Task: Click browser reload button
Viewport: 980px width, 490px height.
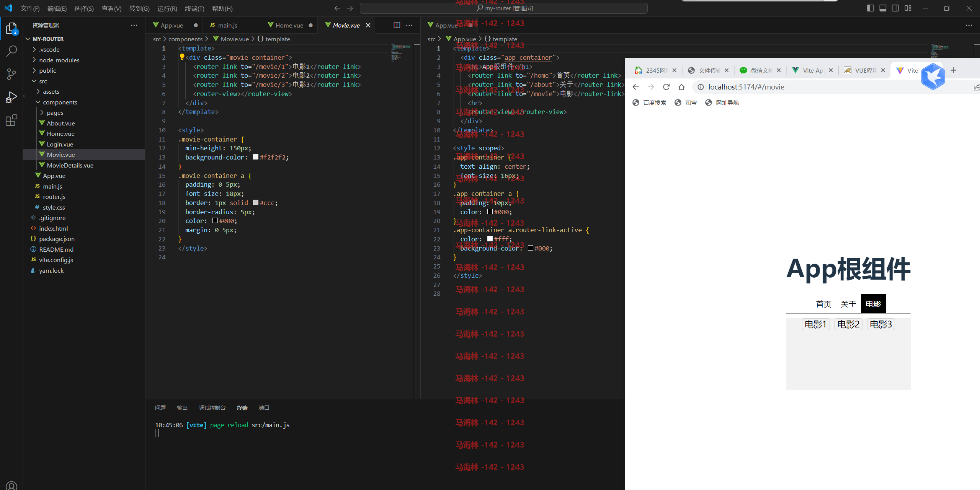Action: coord(666,87)
